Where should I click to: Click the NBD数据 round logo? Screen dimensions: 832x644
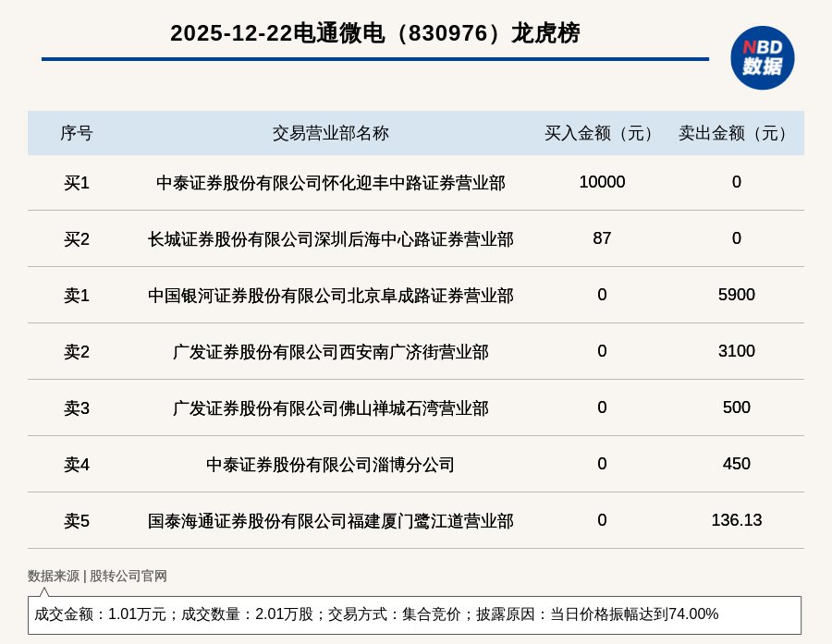pos(762,57)
